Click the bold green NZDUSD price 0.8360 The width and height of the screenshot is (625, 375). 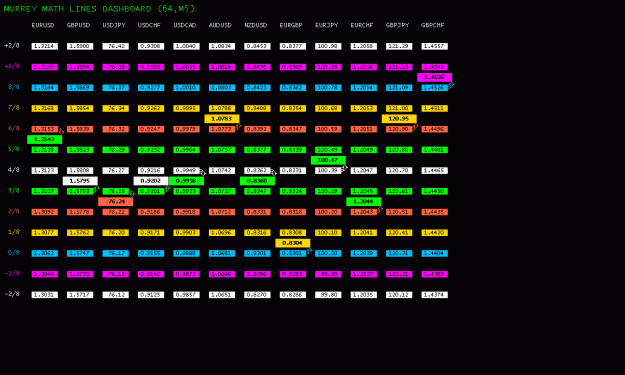point(257,181)
